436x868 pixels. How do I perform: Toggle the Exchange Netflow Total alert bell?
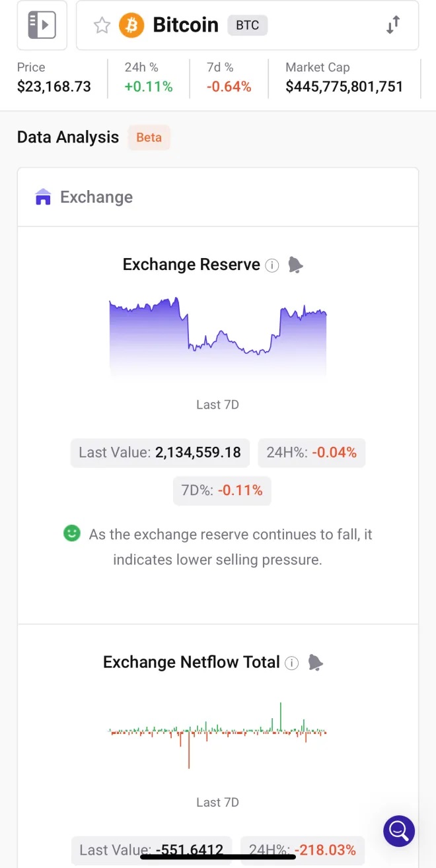pyautogui.click(x=315, y=663)
